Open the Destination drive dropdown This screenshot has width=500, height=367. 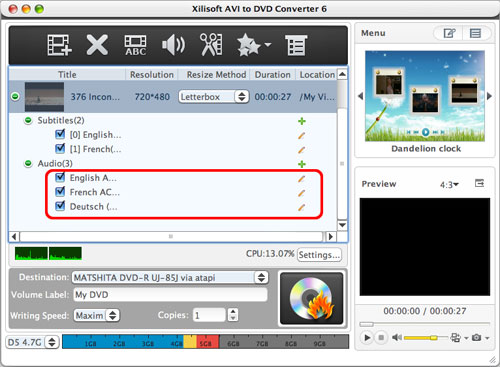click(x=170, y=277)
